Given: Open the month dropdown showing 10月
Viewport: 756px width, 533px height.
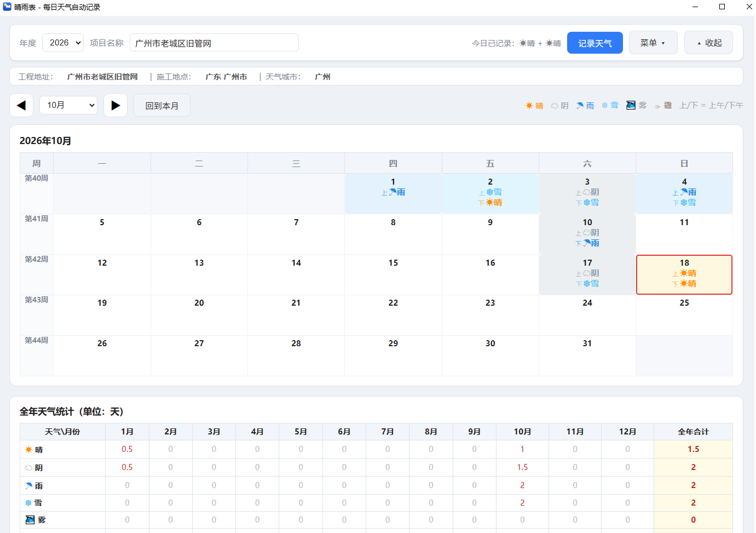Looking at the screenshot, I should point(68,105).
